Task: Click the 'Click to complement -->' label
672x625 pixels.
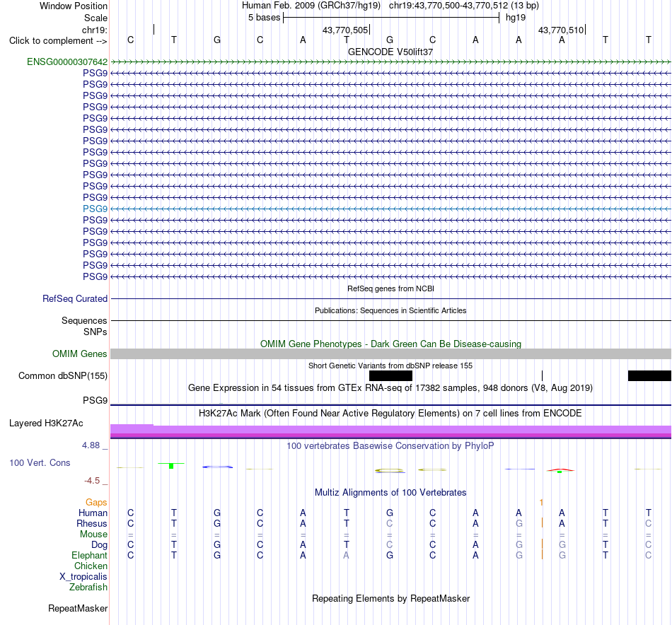Action: pyautogui.click(x=58, y=41)
